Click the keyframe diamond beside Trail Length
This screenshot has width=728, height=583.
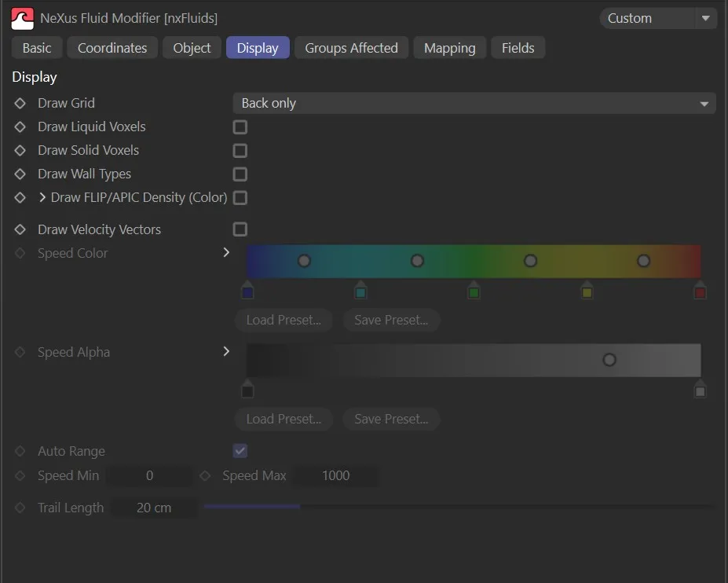coord(20,508)
